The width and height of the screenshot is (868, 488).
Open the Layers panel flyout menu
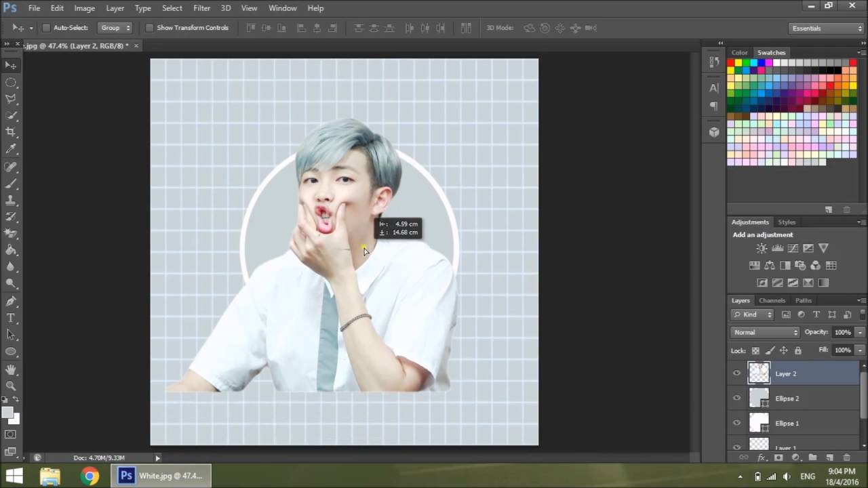[861, 300]
